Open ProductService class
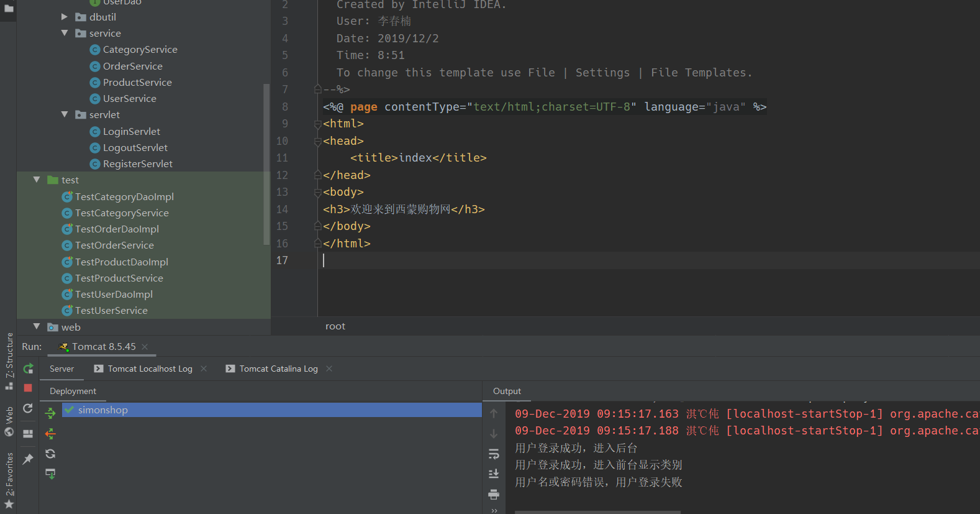This screenshot has width=980, height=514. (x=137, y=82)
